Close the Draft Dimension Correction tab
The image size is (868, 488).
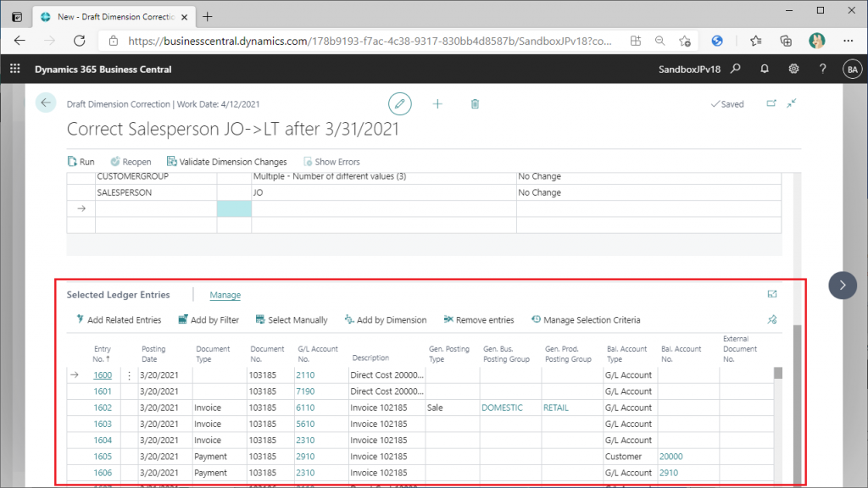[x=184, y=17]
